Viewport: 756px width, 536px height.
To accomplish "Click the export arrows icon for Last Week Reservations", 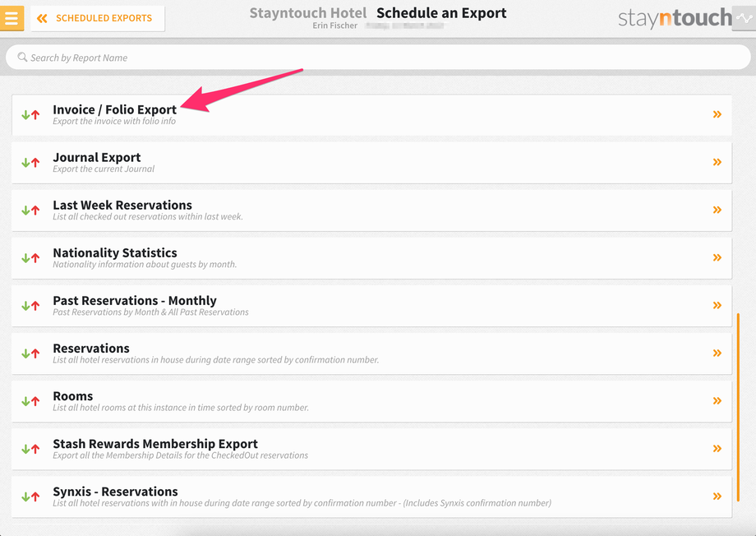I will tap(30, 210).
